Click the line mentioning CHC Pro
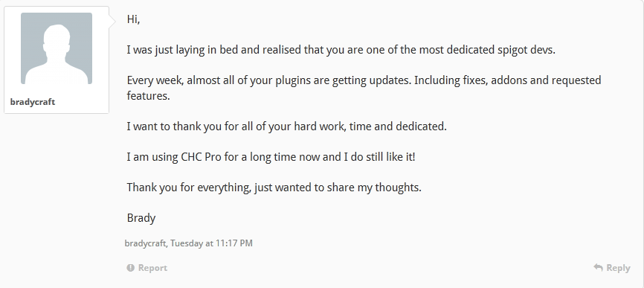The image size is (644, 288). coord(271,157)
